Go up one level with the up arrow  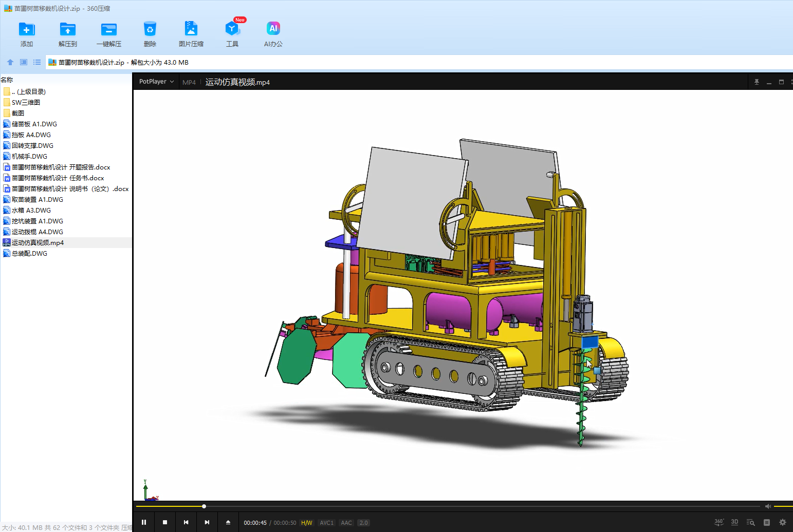coord(10,62)
